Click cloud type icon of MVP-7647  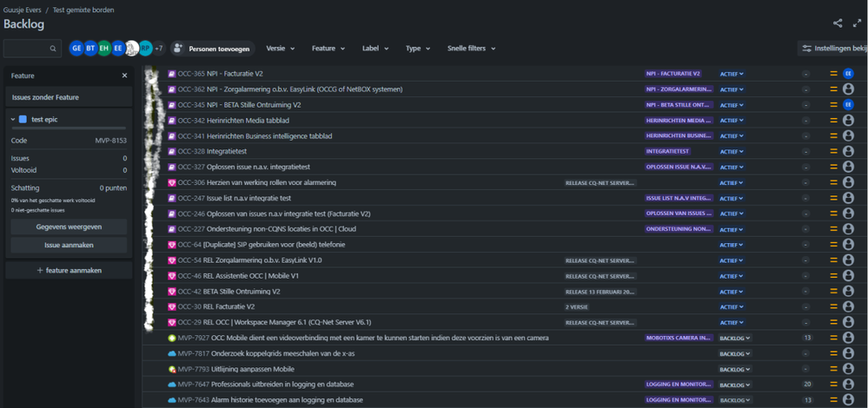point(172,385)
